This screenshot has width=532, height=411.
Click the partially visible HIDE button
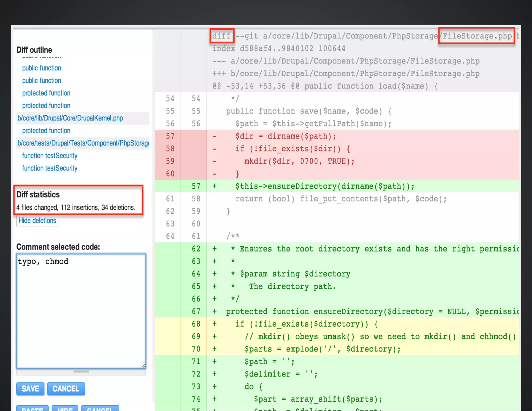coord(65,408)
